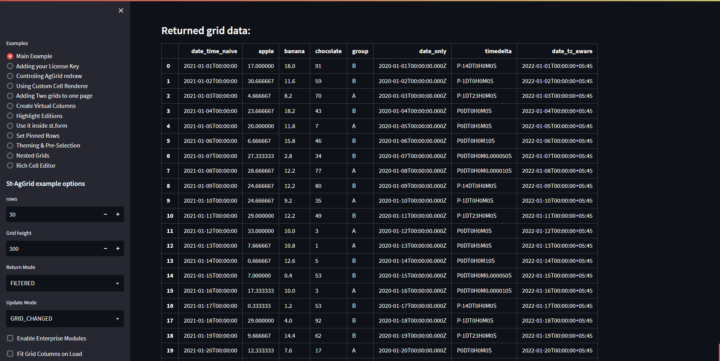This screenshot has height=361, width=720.
Task: Click timedelta cell P0DT0H5M0S in row 4
Action: coord(484,126)
